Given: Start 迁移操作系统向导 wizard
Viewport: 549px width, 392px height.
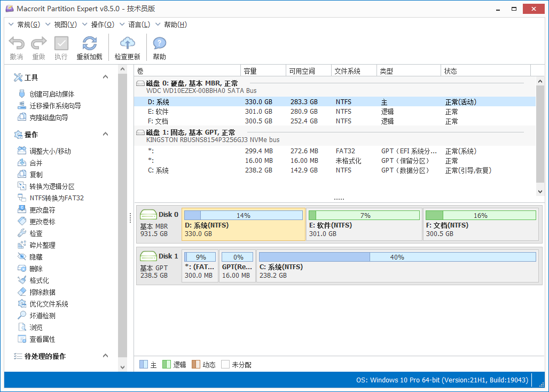Looking at the screenshot, I should [55, 106].
